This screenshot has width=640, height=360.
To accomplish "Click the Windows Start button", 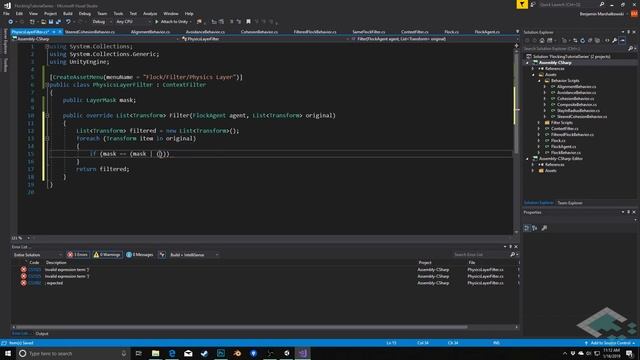I will [x=8, y=353].
